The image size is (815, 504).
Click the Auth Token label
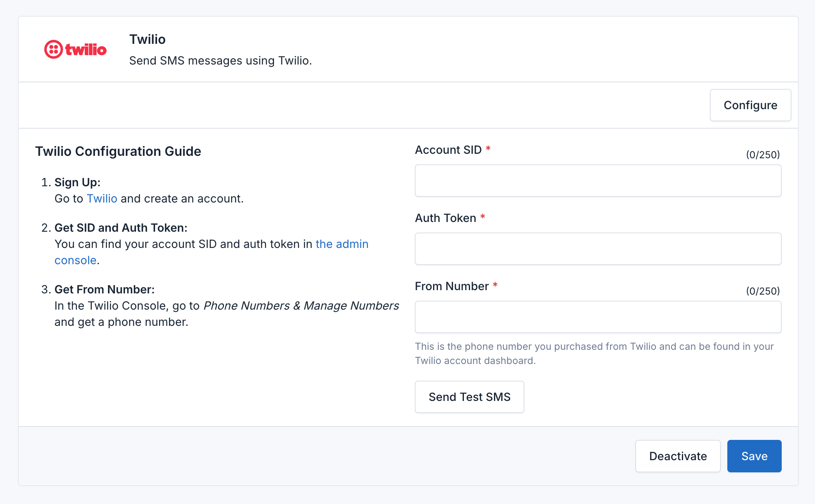pos(445,218)
